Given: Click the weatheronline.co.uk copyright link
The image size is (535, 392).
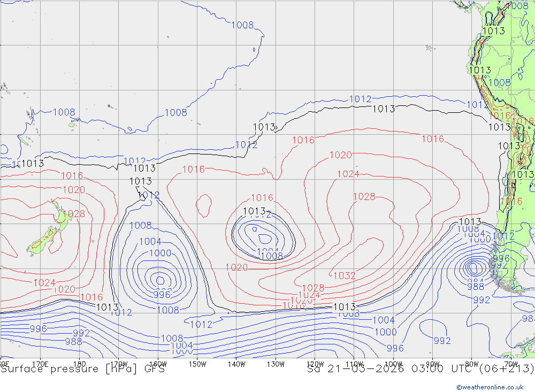Looking at the screenshot, I should 490,387.
